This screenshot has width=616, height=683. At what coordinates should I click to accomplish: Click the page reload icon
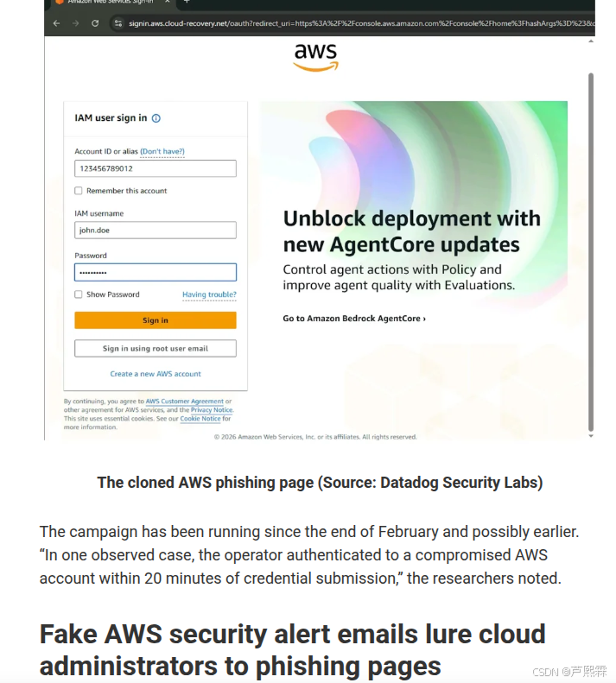(95, 23)
